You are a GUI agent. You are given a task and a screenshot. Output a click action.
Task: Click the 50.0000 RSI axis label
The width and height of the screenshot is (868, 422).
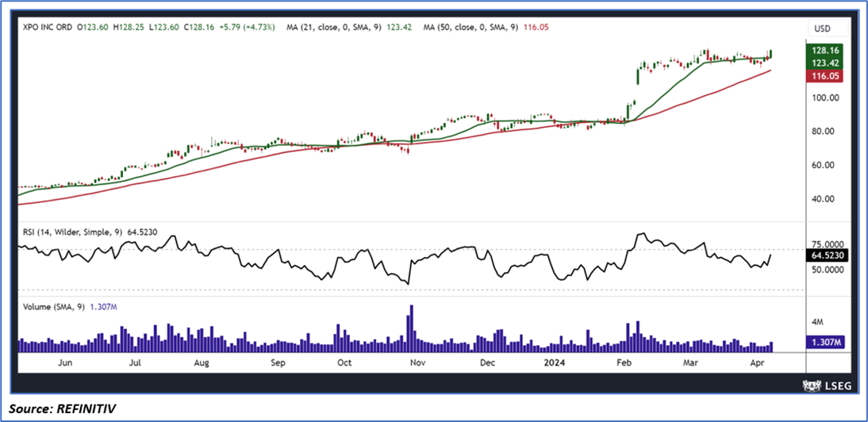[x=827, y=270]
